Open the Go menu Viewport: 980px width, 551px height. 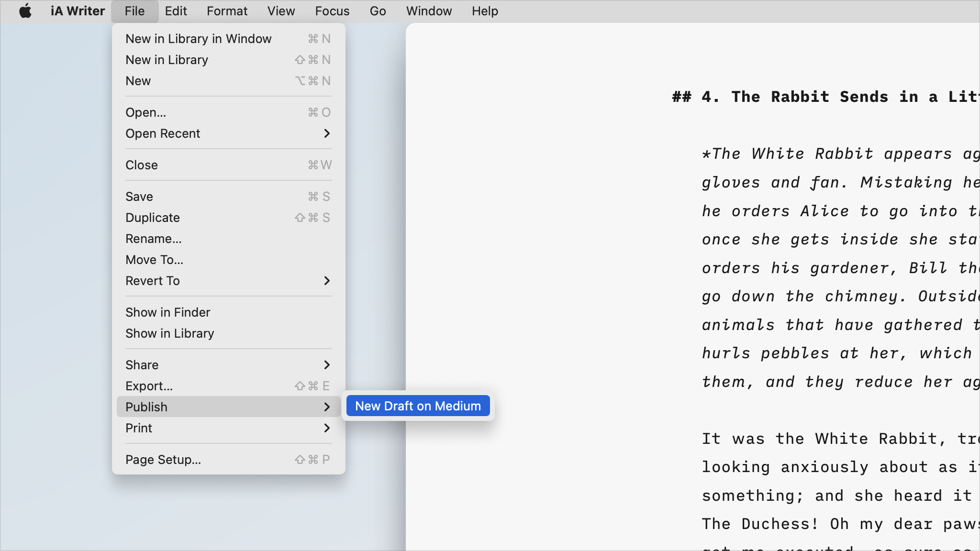tap(378, 11)
